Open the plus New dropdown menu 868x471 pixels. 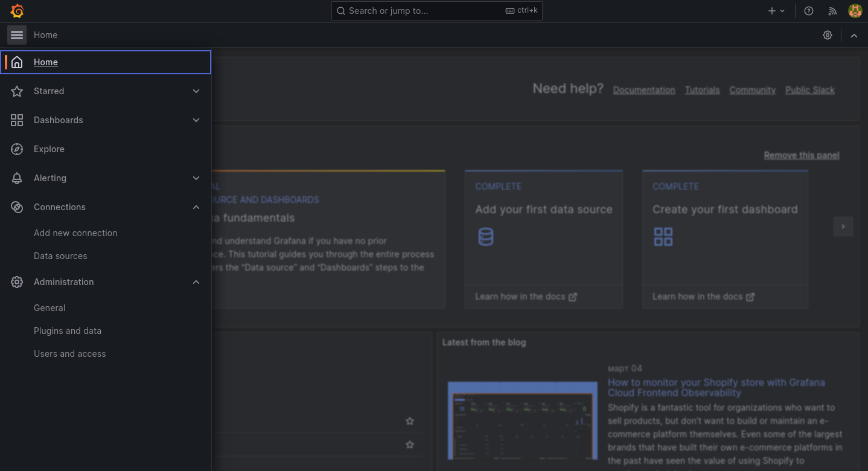click(x=776, y=11)
